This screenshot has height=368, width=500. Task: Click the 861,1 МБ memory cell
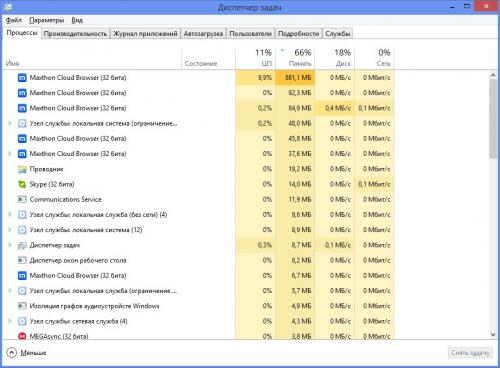click(x=295, y=78)
